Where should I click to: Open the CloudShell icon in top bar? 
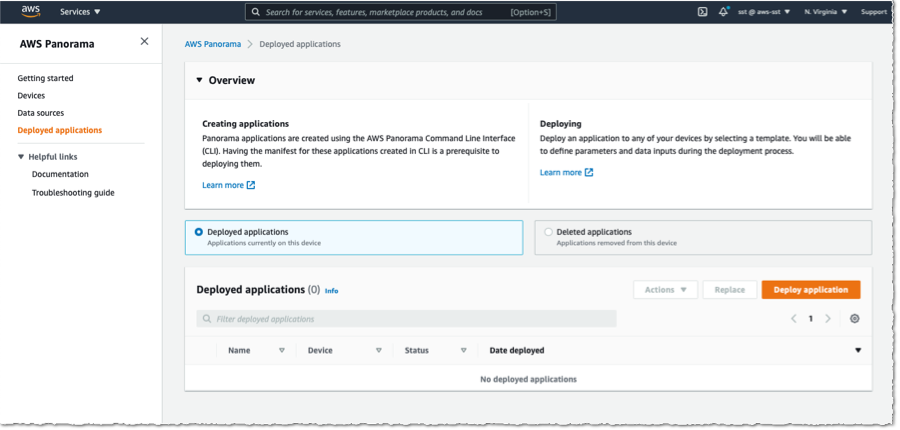702,11
